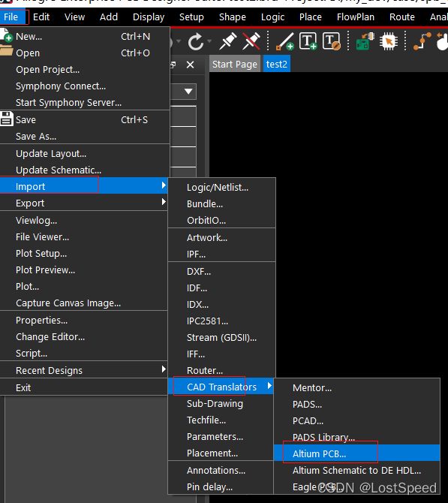Select IPC2581... import option
448x503 pixels.
coord(222,321)
